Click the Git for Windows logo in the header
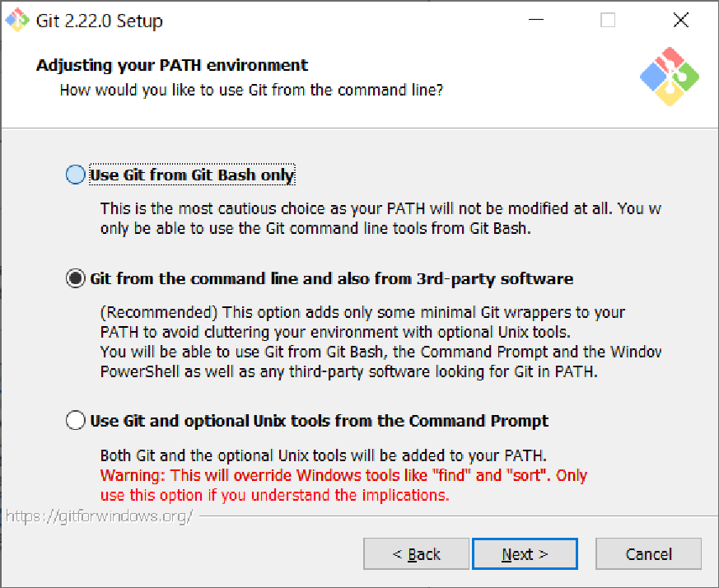This screenshot has height=588, width=719. coord(669,77)
